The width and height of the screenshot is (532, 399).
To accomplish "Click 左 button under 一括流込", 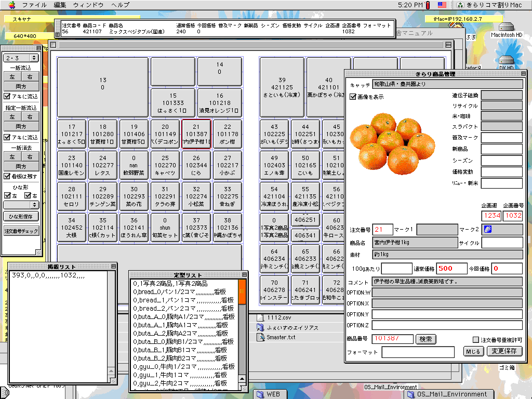I will [12, 77].
